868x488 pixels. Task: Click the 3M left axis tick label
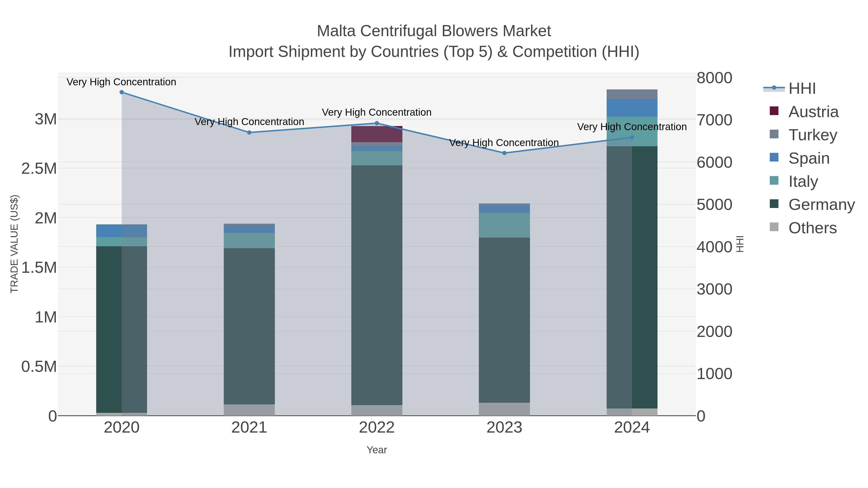[46, 119]
